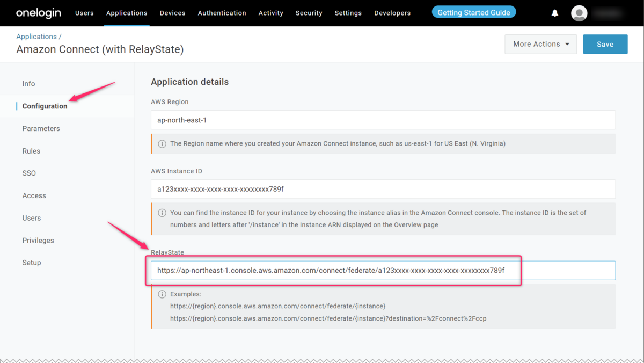Switch to the SSO tab

pos(29,173)
